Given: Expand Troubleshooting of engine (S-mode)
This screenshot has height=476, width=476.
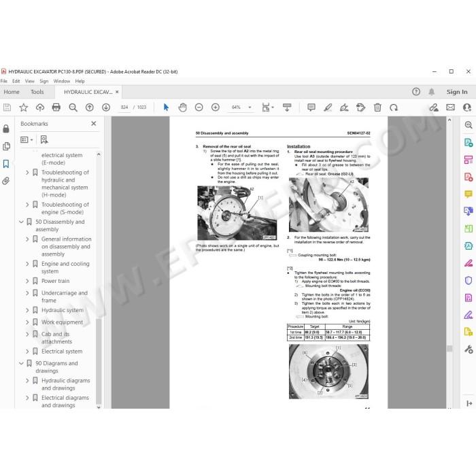Looking at the screenshot, I should click(x=27, y=205).
